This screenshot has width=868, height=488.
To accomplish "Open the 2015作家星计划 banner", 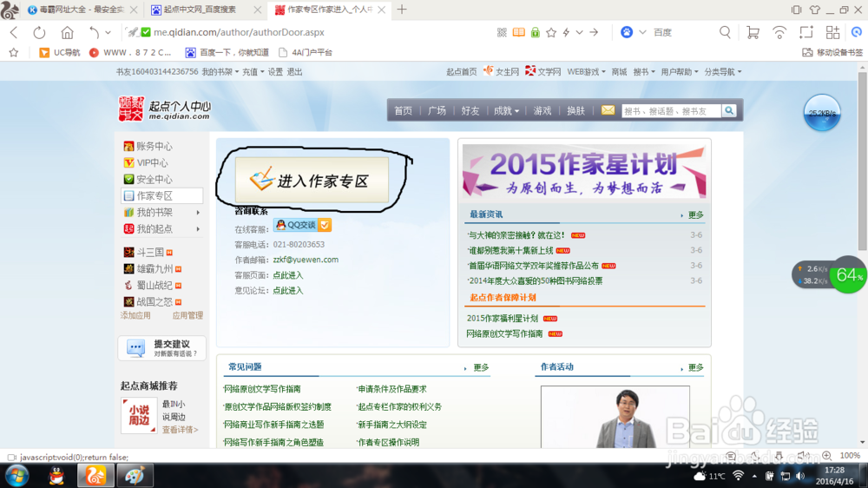I will point(584,170).
